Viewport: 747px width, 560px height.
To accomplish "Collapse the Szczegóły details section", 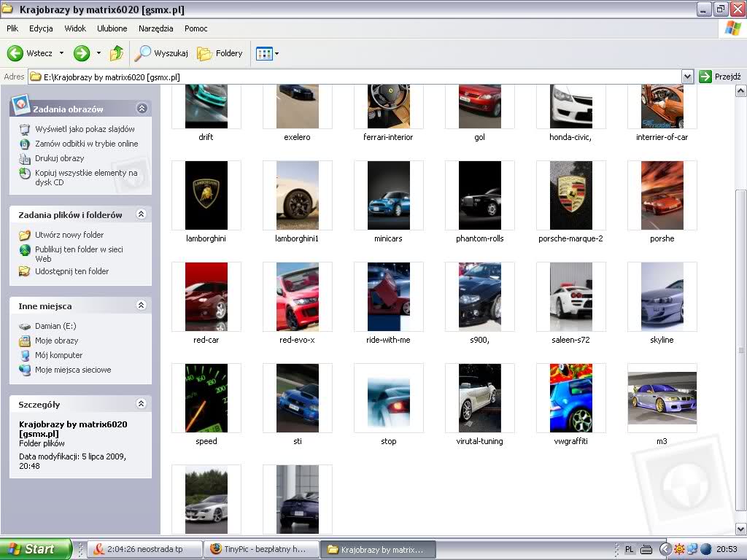I will tap(142, 403).
